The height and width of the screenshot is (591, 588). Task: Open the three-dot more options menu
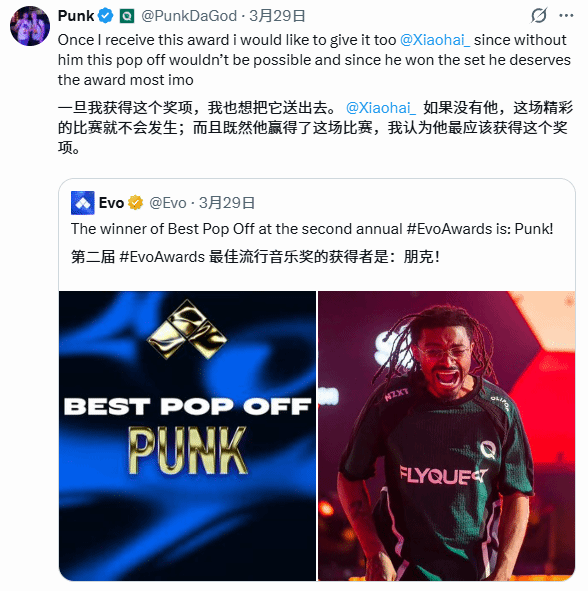pyautogui.click(x=566, y=15)
